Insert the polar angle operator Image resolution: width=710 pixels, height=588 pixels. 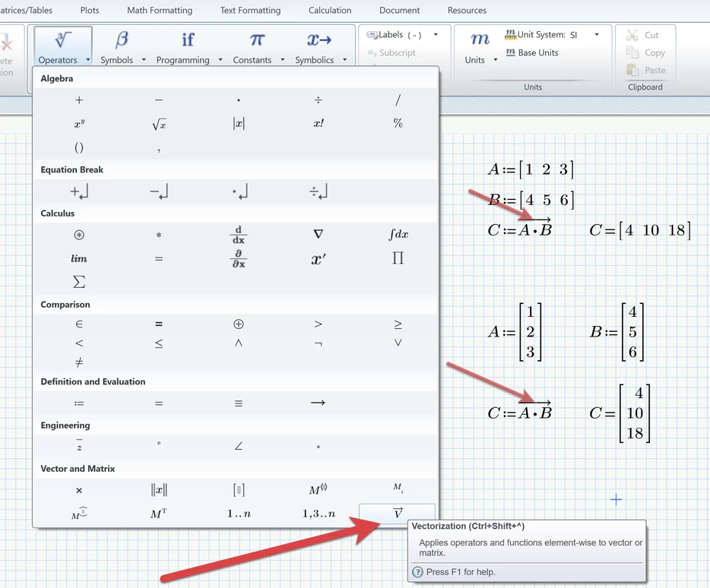click(239, 447)
